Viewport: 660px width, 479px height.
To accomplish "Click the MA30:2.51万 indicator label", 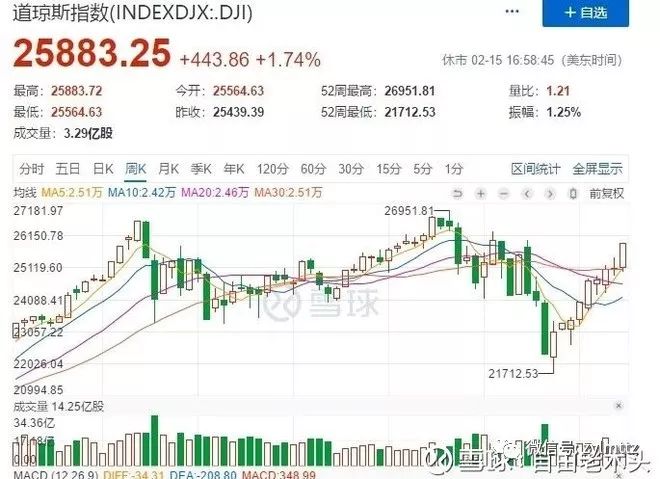I will (288, 193).
